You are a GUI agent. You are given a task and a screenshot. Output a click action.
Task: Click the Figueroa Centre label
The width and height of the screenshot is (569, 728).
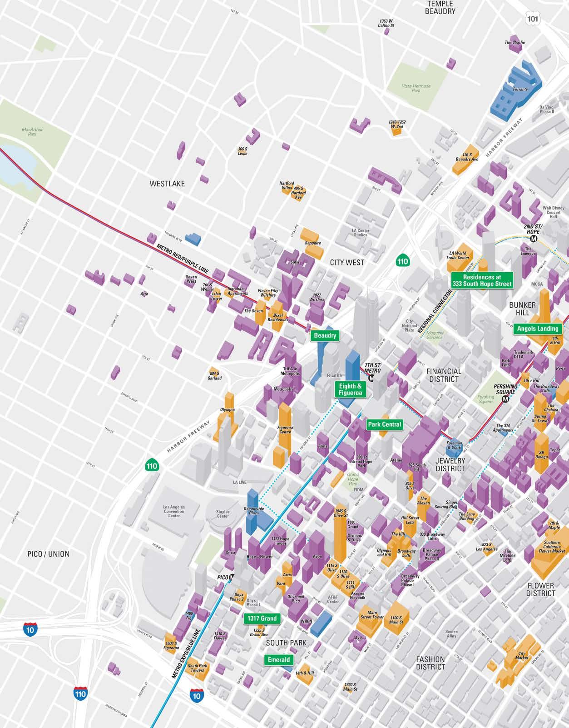tap(285, 429)
